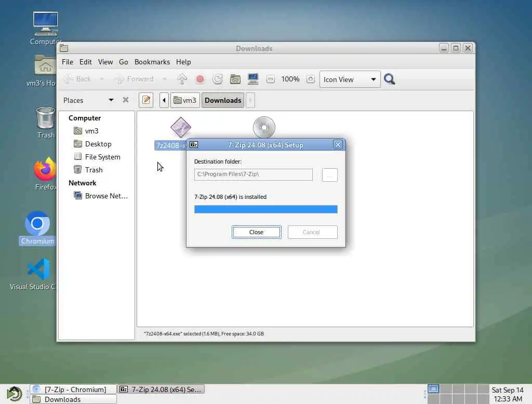532x404 pixels.
Task: Toggle the text location entry pencil icon
Action: click(x=146, y=100)
